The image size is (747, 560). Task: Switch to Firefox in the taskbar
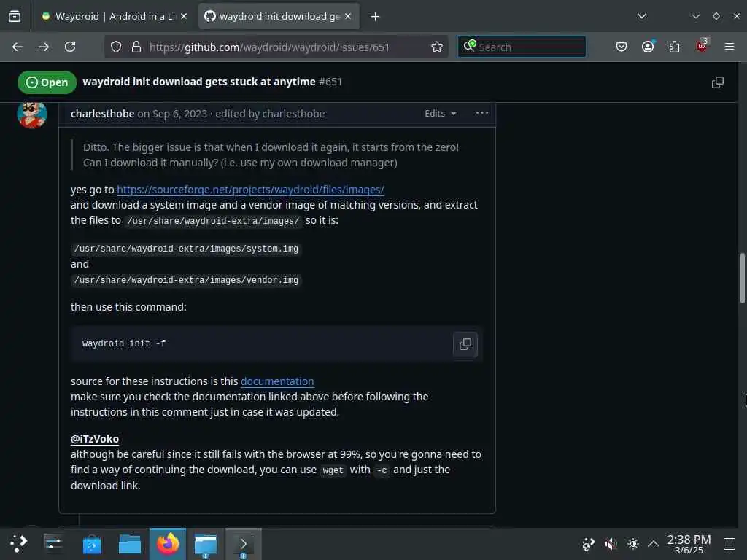(168, 544)
